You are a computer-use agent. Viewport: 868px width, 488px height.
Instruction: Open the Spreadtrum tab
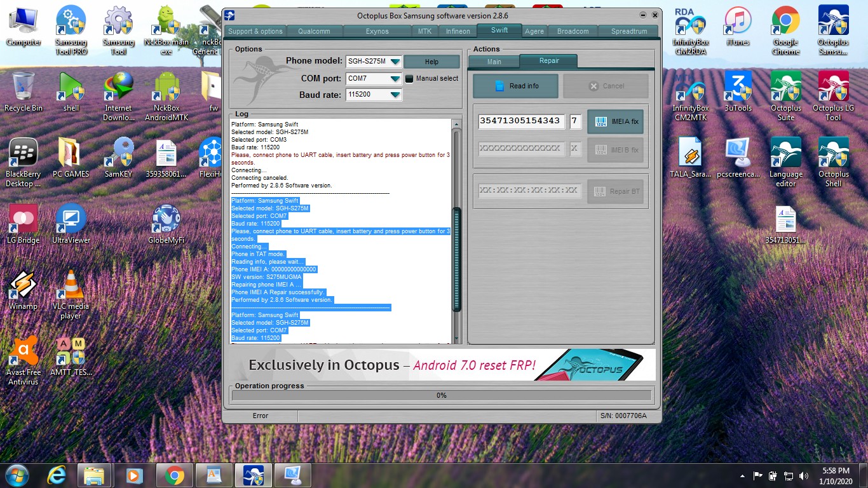(x=629, y=31)
